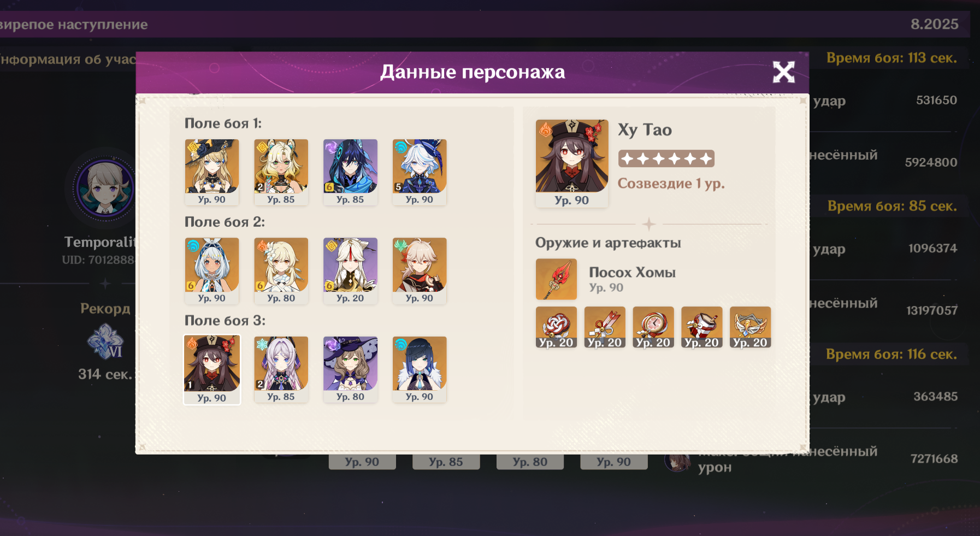Select Navia portrait in battlefield 1
Image resolution: width=980 pixels, height=536 pixels.
coord(212,172)
